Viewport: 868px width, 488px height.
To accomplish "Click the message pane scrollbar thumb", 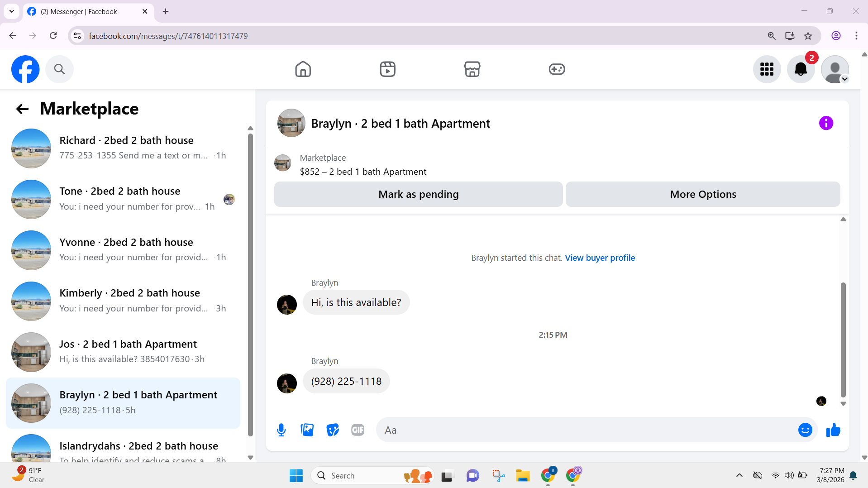I will pos(843,340).
